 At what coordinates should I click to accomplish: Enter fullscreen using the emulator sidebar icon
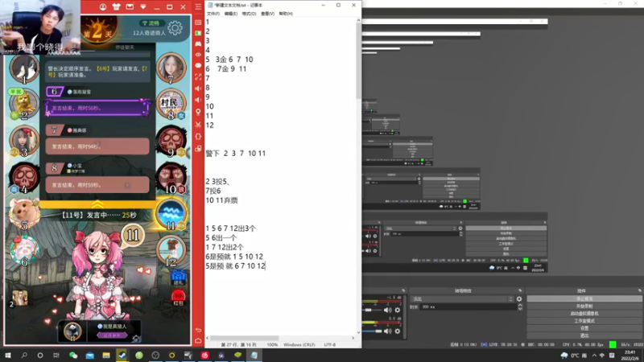tap(198, 77)
